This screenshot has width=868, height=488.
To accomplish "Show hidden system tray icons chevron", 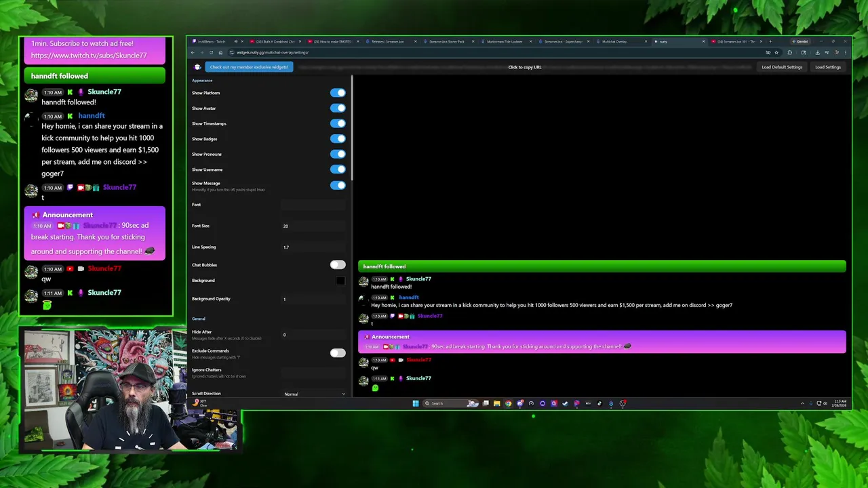I will (x=802, y=403).
